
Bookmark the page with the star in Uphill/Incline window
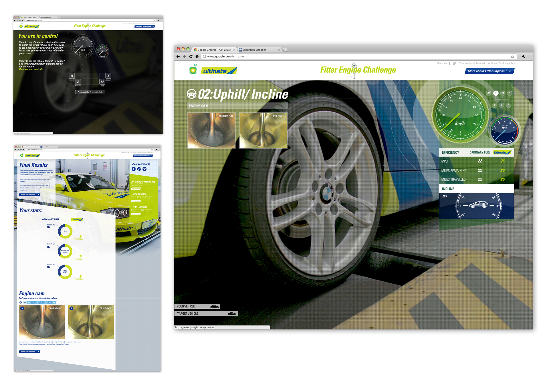pyautogui.click(x=512, y=57)
